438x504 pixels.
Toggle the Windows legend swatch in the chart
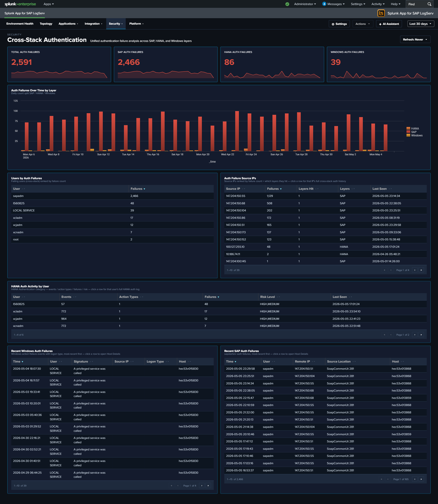coord(408,135)
